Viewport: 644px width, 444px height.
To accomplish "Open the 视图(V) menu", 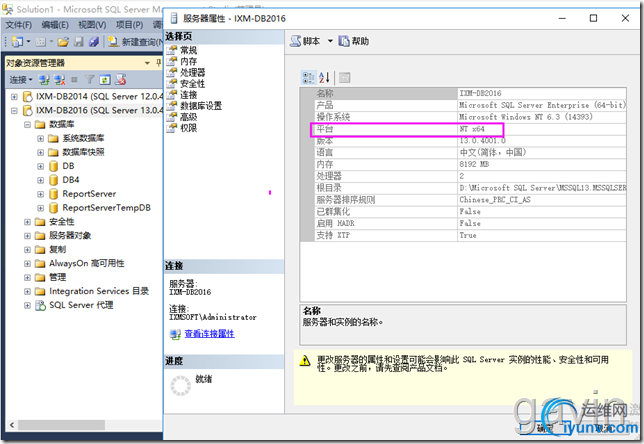I will 92,25.
